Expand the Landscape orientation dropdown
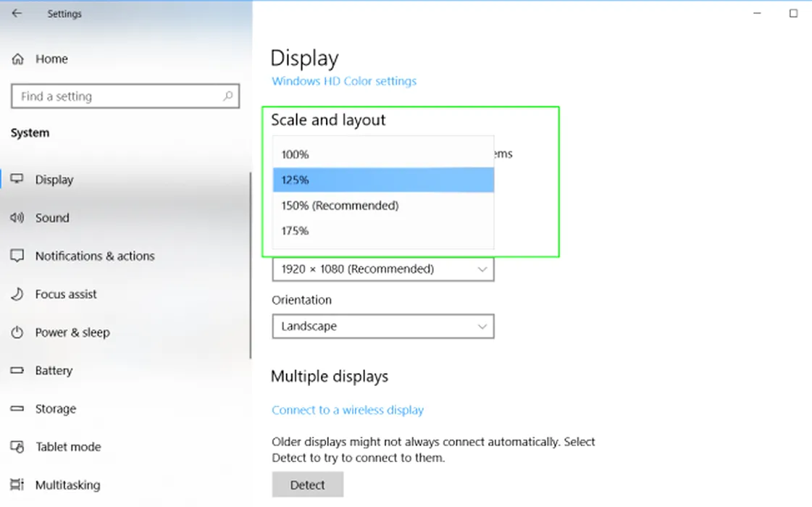Screen dimensions: 812x507 pyautogui.click(x=383, y=326)
